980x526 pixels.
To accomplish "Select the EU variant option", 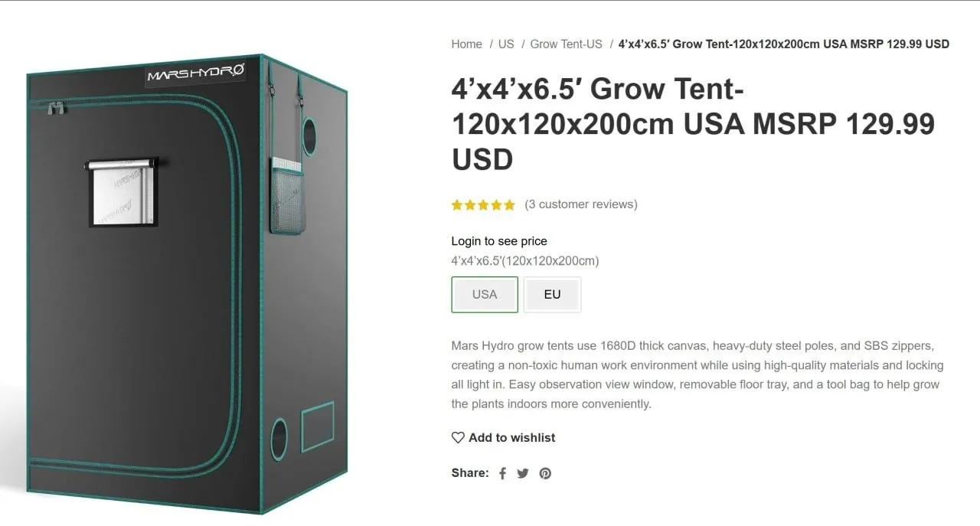I will pos(552,295).
